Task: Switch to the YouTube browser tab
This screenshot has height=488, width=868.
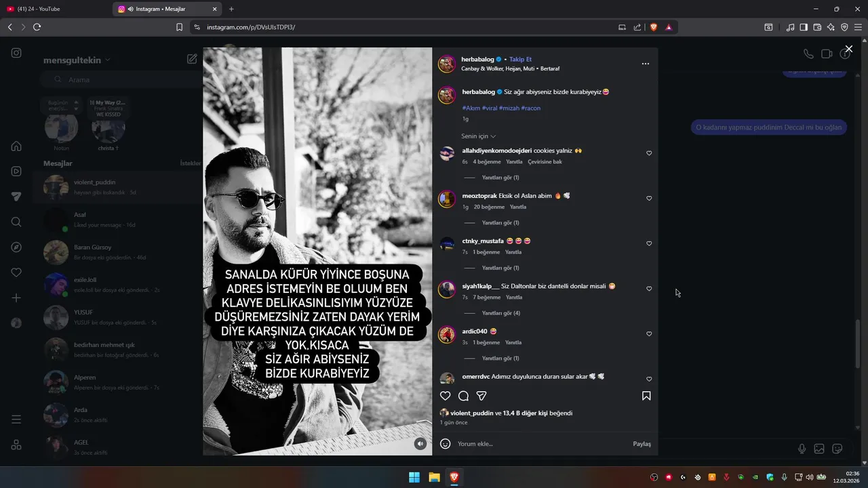Action: click(x=54, y=9)
